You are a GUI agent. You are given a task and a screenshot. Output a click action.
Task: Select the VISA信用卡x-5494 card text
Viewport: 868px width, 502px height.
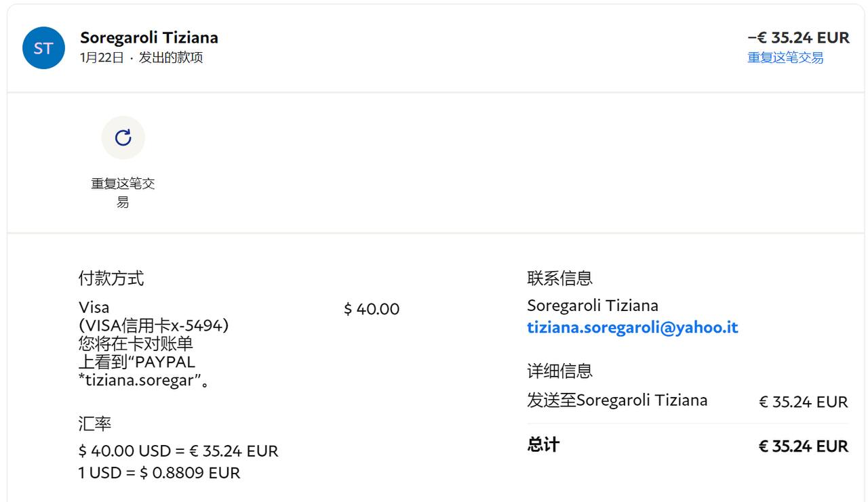coord(154,326)
